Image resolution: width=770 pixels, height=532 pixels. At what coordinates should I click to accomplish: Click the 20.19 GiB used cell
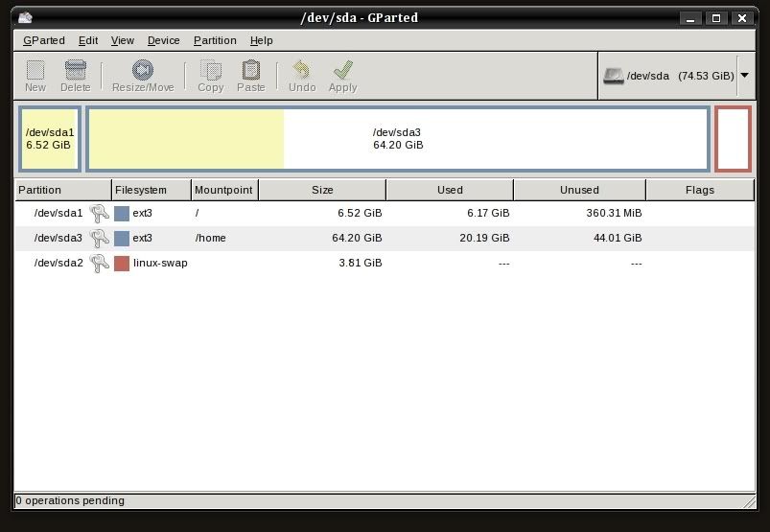(x=484, y=238)
